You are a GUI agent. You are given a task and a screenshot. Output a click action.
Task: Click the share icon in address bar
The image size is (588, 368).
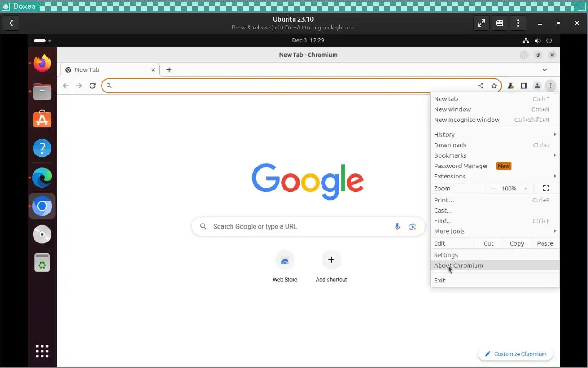tap(481, 86)
